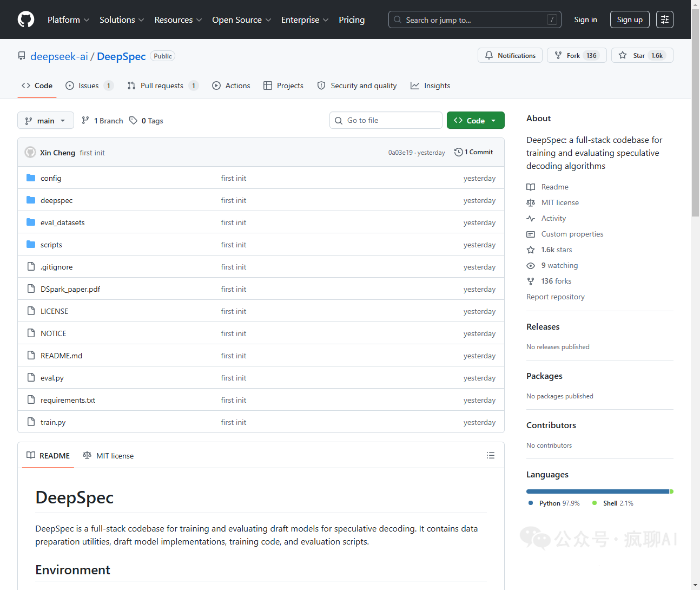700x590 pixels.
Task: Star the DeepSpec repository
Action: click(x=642, y=55)
